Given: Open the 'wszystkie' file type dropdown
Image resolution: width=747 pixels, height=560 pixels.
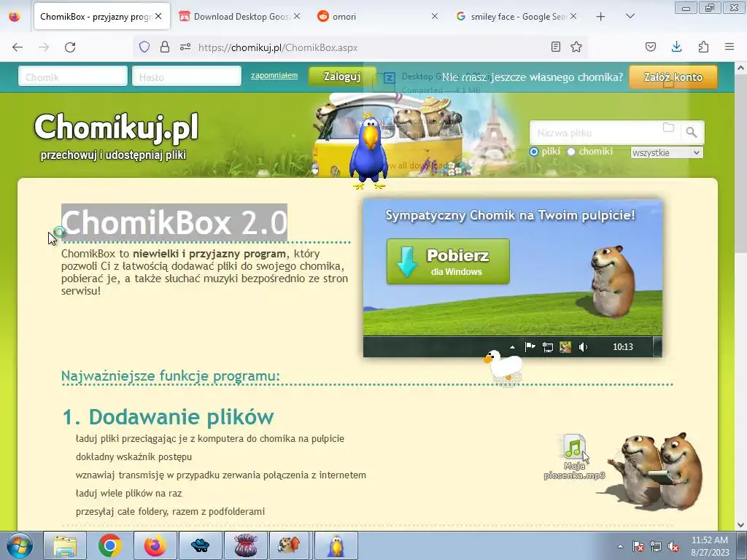Looking at the screenshot, I should [667, 152].
